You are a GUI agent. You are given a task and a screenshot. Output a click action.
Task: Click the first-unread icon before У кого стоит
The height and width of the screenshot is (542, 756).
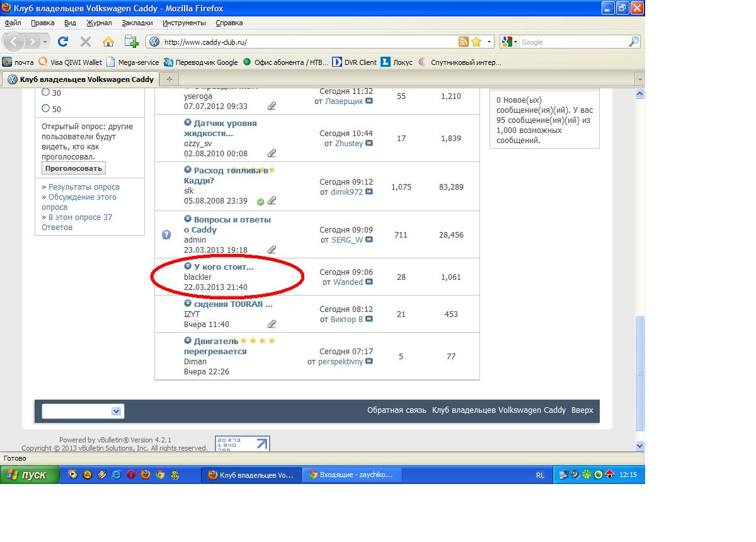click(188, 266)
